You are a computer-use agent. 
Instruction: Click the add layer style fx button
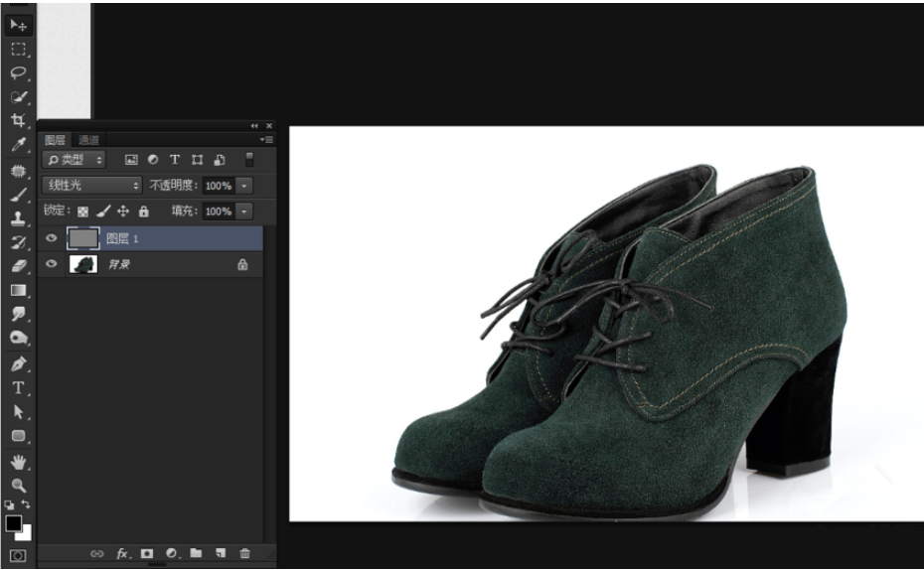[x=122, y=553]
